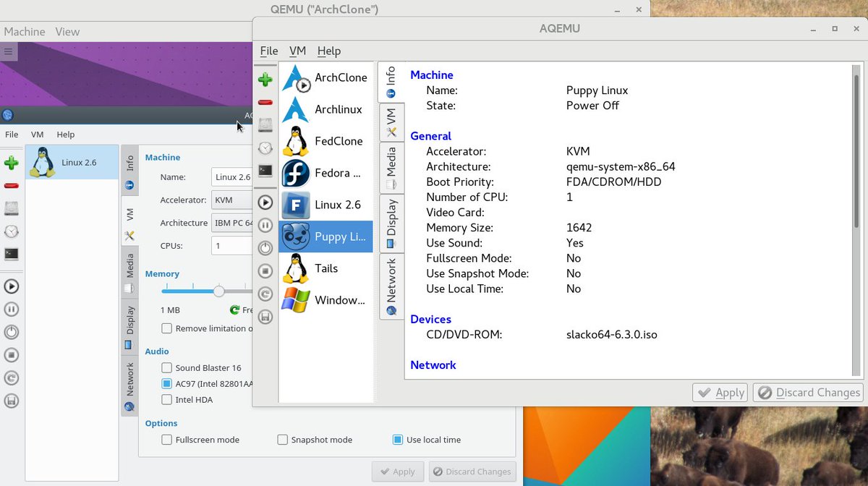
Task: Open hamburger menu icon in QEMU guest desktop
Action: point(8,51)
